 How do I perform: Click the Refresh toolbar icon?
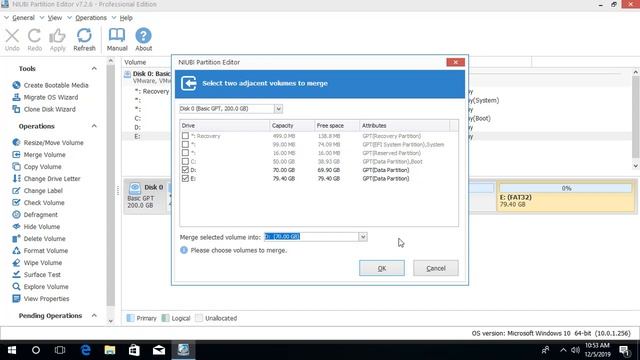click(84, 36)
